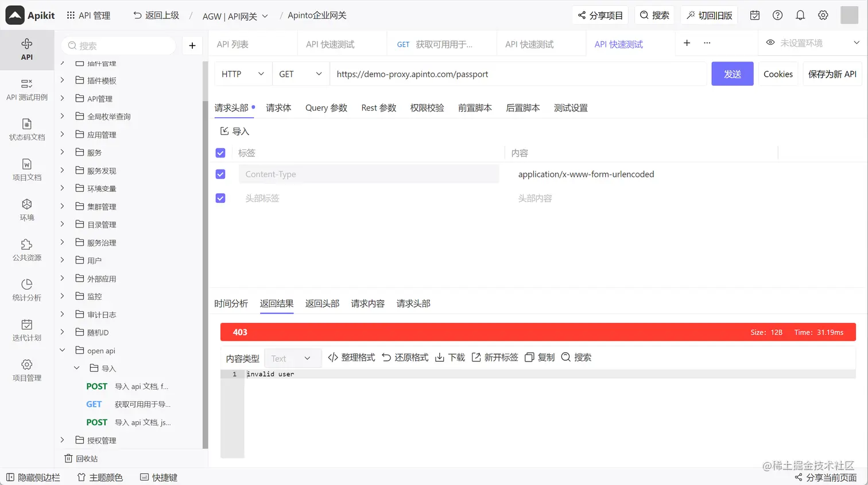Screen dimensions: 868x485
Task: Click 分享项目 button
Action: tap(600, 16)
